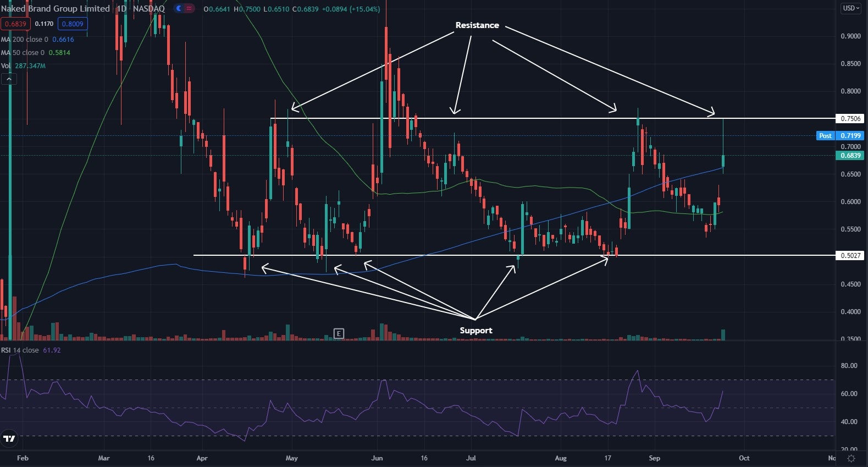This screenshot has height=467, width=868.
Task: Click the NASDAQ exchange label
Action: pyautogui.click(x=148, y=9)
